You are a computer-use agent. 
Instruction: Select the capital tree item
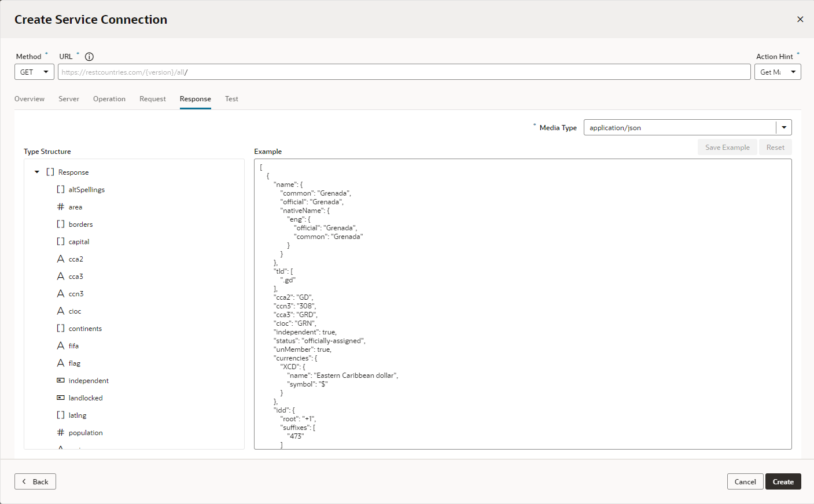click(79, 242)
